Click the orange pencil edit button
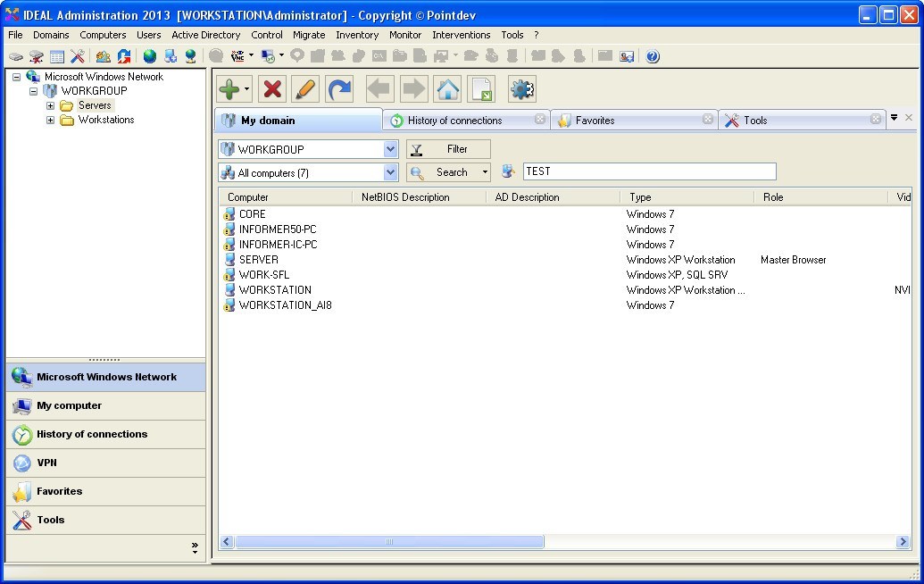Viewport: 924px width, 584px height. 305,89
